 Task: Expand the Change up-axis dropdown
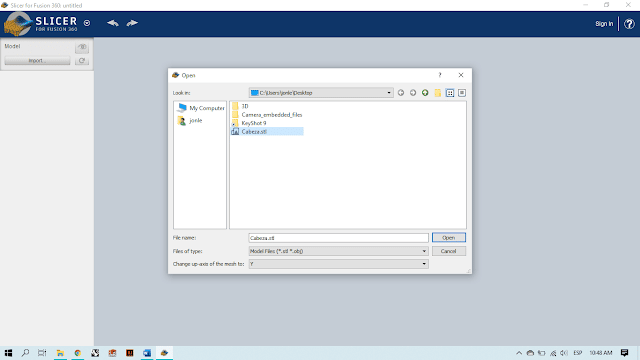click(x=338, y=264)
